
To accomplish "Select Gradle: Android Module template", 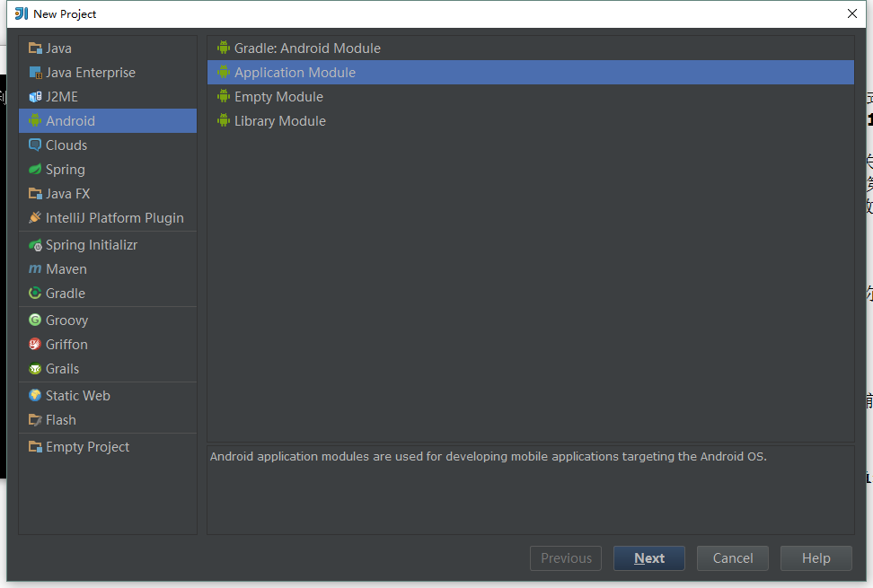I will click(531, 48).
